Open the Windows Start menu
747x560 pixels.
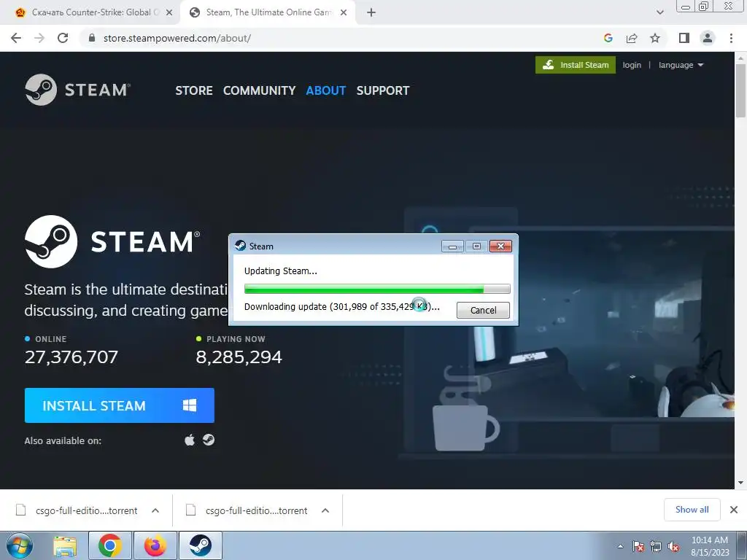(x=20, y=545)
